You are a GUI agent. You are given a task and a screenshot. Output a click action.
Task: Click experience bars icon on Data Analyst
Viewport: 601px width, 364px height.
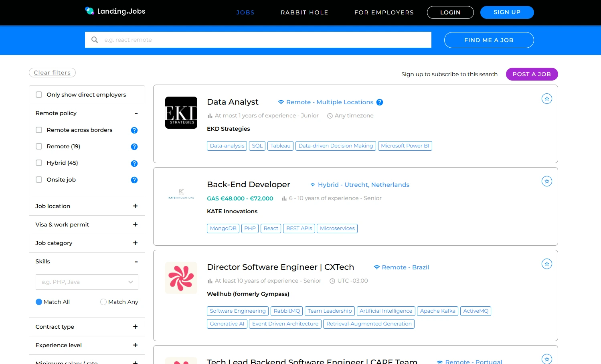pyautogui.click(x=210, y=116)
